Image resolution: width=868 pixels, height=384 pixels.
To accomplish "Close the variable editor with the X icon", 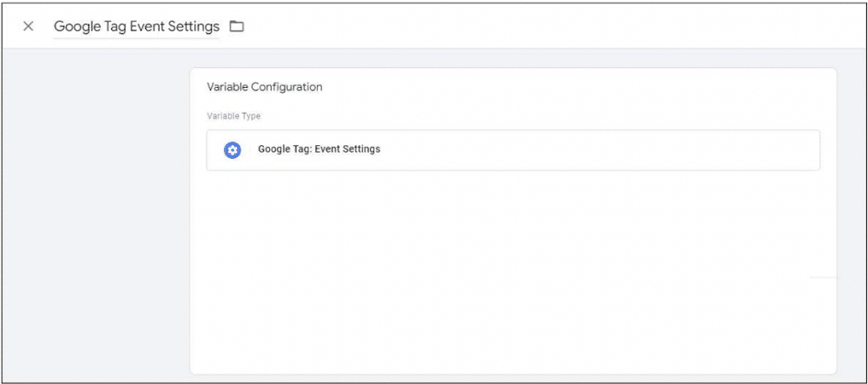I will (x=29, y=26).
